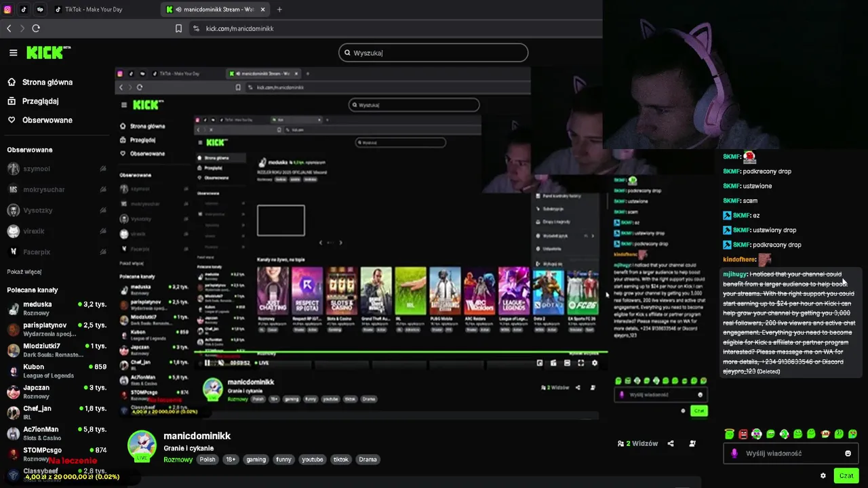Open recommended channel parisplatynov

[57, 329]
